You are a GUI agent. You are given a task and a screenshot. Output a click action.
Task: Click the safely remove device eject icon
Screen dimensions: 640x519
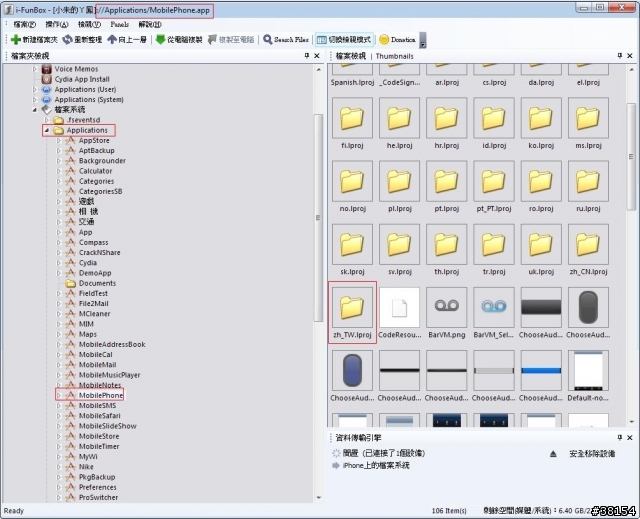coord(553,454)
